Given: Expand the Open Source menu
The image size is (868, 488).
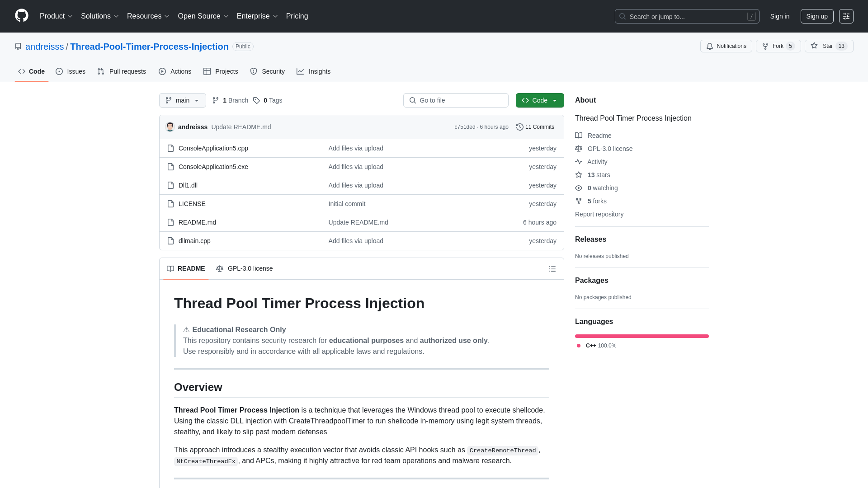Looking at the screenshot, I should [x=203, y=16].
